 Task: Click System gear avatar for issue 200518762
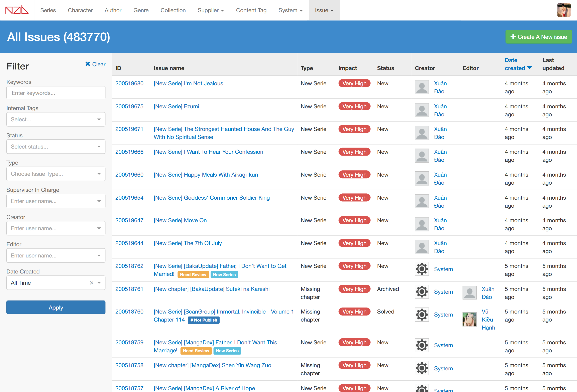click(422, 269)
